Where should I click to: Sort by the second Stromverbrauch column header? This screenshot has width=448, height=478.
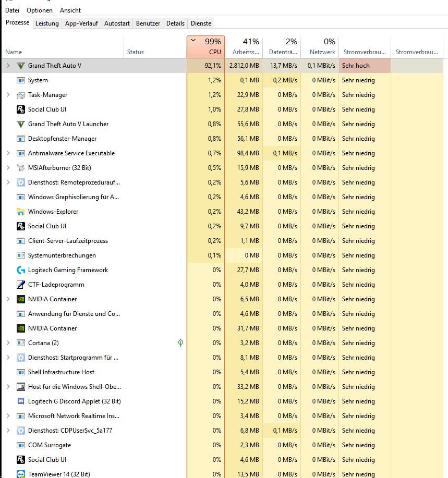(417, 46)
